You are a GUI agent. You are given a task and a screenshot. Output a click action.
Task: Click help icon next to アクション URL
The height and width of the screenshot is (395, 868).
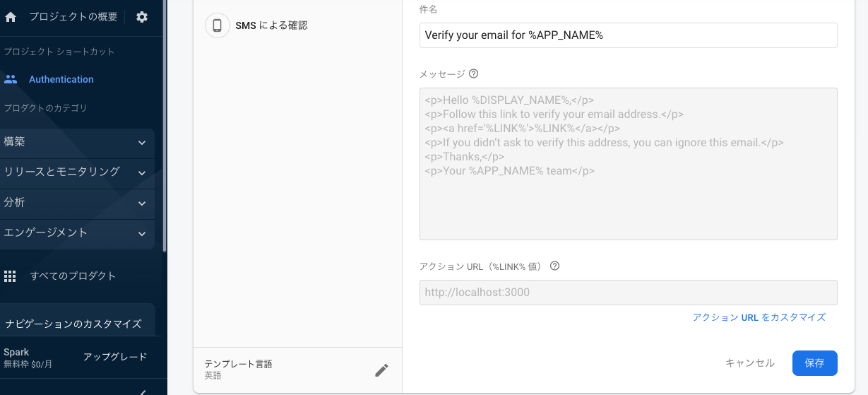(x=554, y=266)
